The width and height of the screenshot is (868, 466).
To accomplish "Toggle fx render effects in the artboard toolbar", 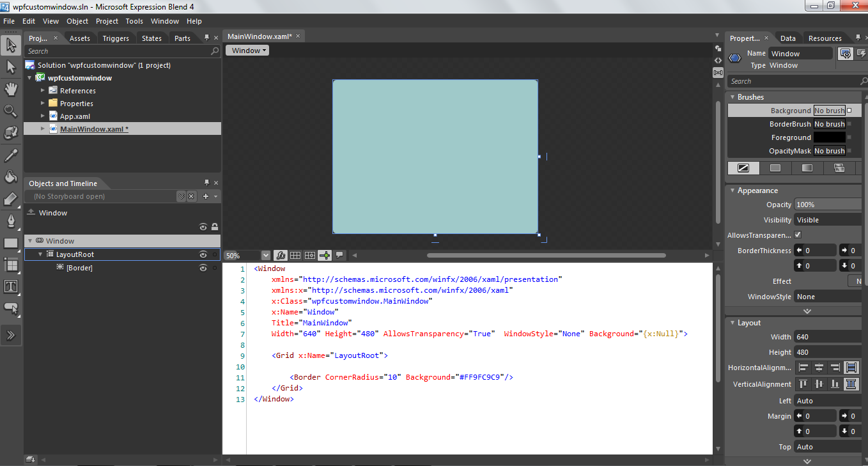I will (x=281, y=255).
